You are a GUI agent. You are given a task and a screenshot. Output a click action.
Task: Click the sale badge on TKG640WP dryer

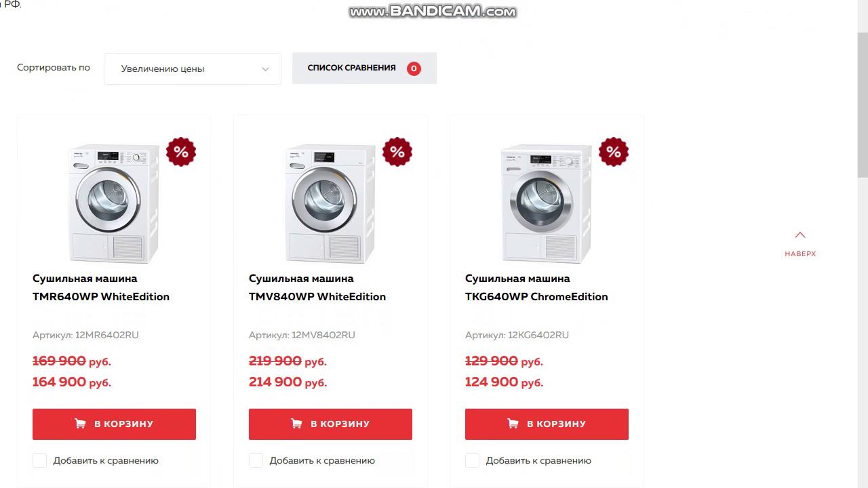coord(614,152)
